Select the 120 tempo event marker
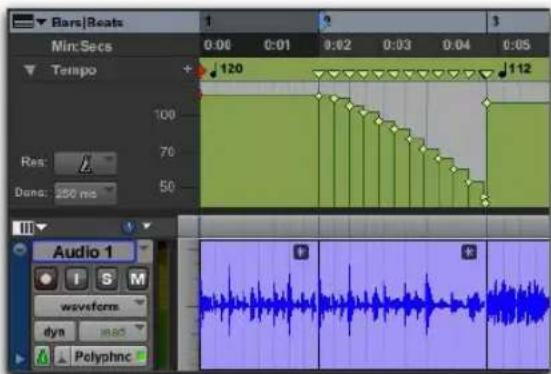 pos(227,69)
